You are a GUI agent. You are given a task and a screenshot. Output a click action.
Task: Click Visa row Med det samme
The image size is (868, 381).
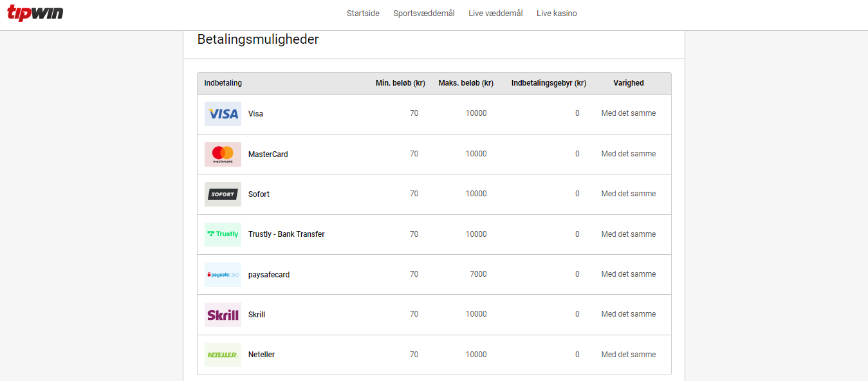pos(629,113)
